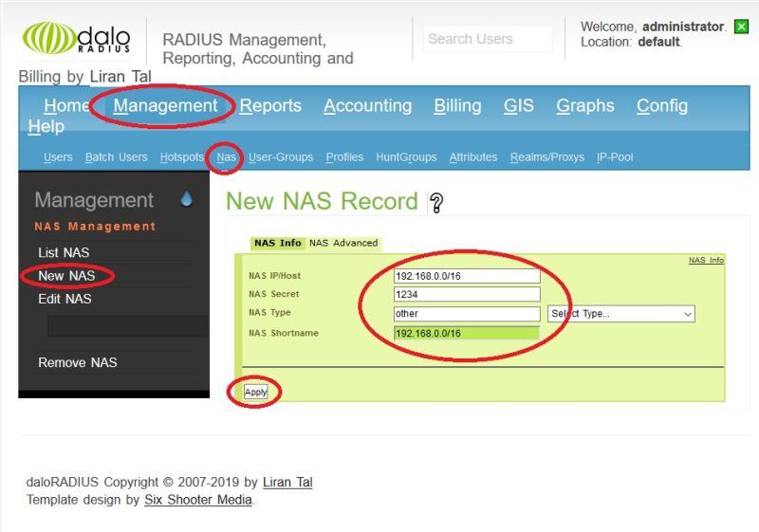Open the help question mark icon
This screenshot has height=532, width=759.
(x=436, y=203)
